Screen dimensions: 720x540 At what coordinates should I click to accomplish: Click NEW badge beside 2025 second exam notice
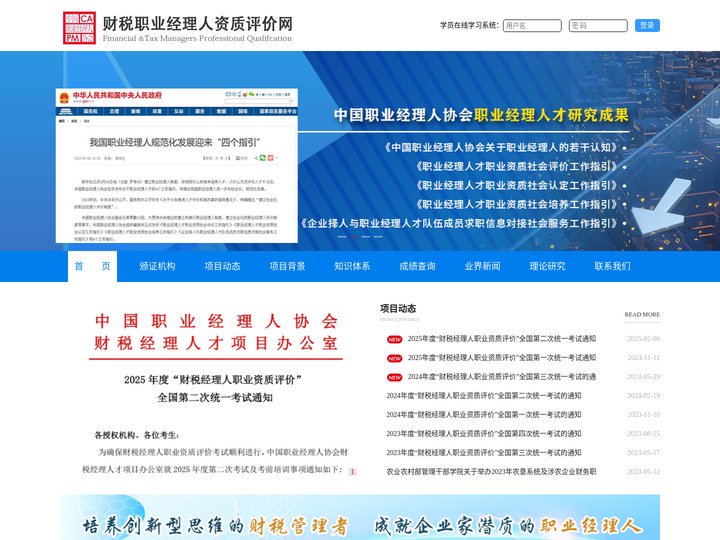[394, 339]
